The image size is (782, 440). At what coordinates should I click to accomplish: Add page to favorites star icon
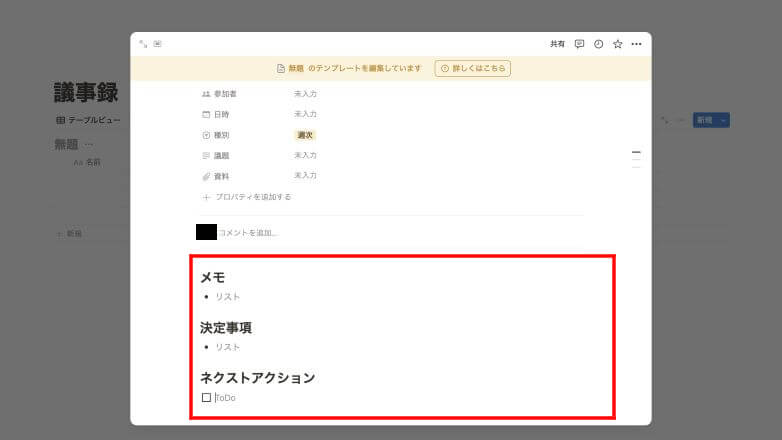point(617,44)
